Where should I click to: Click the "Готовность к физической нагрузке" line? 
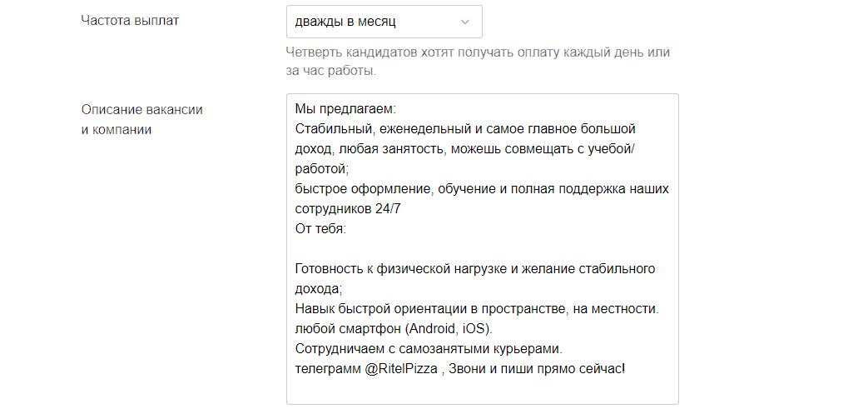tap(475, 269)
